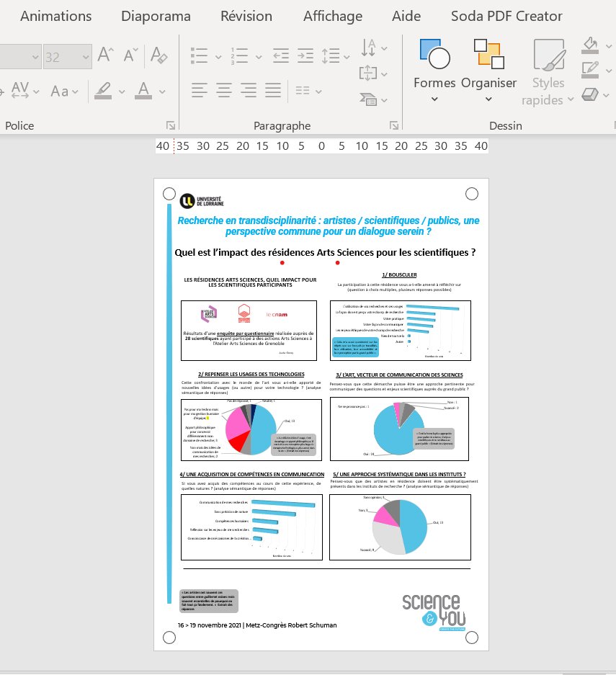Decrease the list indent level
616x675 pixels.
click(281, 56)
